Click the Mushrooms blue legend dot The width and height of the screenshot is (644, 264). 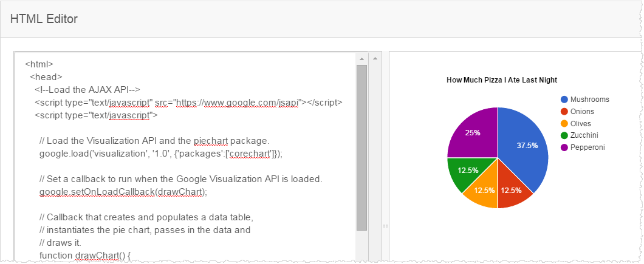point(564,100)
